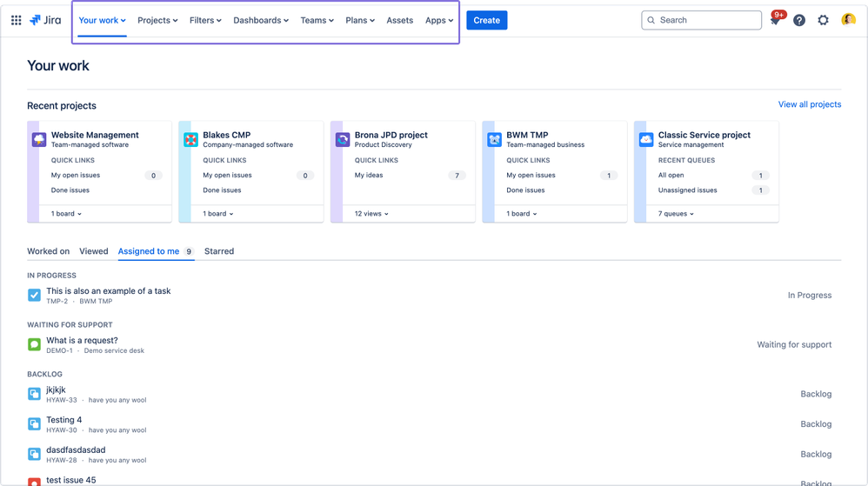Image resolution: width=868 pixels, height=486 pixels.
Task: Click the request icon for DEMO-1
Action: 34,344
